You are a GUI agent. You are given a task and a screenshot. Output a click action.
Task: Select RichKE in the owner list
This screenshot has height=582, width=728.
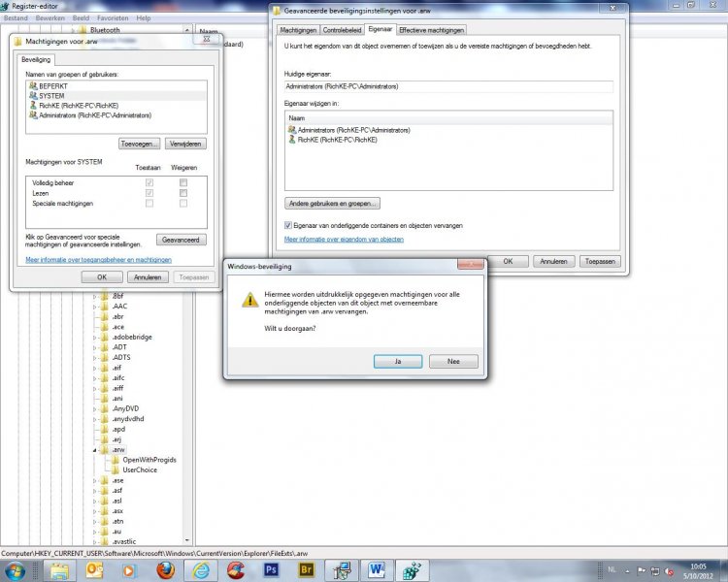pyautogui.click(x=329, y=140)
